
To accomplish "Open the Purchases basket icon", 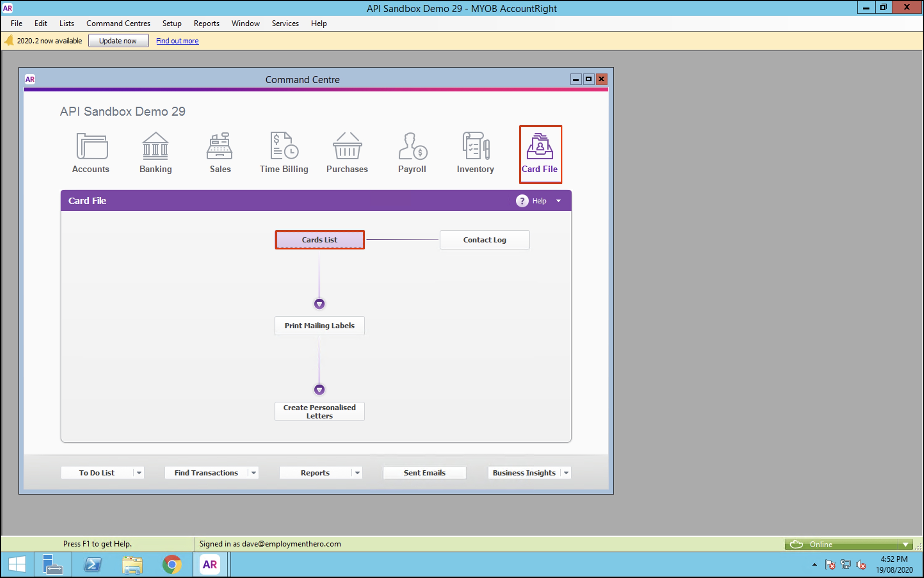I will [347, 146].
